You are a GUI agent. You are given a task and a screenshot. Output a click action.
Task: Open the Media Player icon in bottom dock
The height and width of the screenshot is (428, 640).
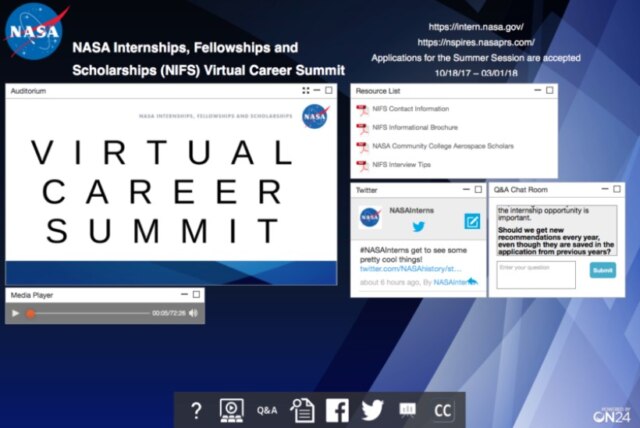pos(230,410)
